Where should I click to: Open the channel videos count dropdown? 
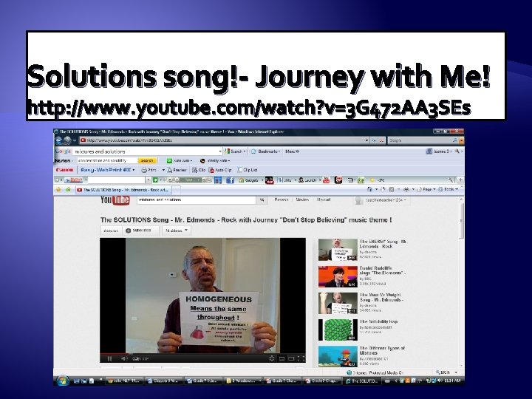177,231
